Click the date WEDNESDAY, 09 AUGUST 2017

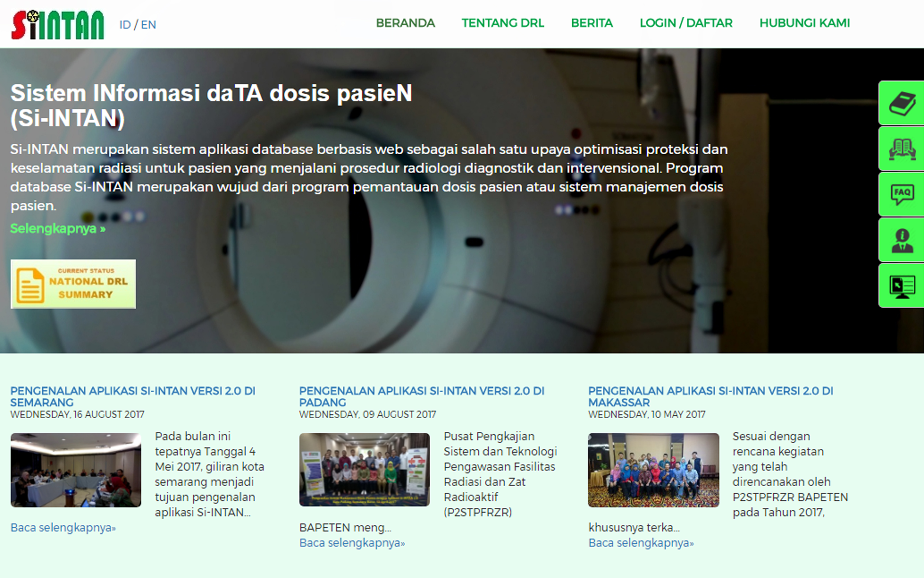click(x=368, y=414)
